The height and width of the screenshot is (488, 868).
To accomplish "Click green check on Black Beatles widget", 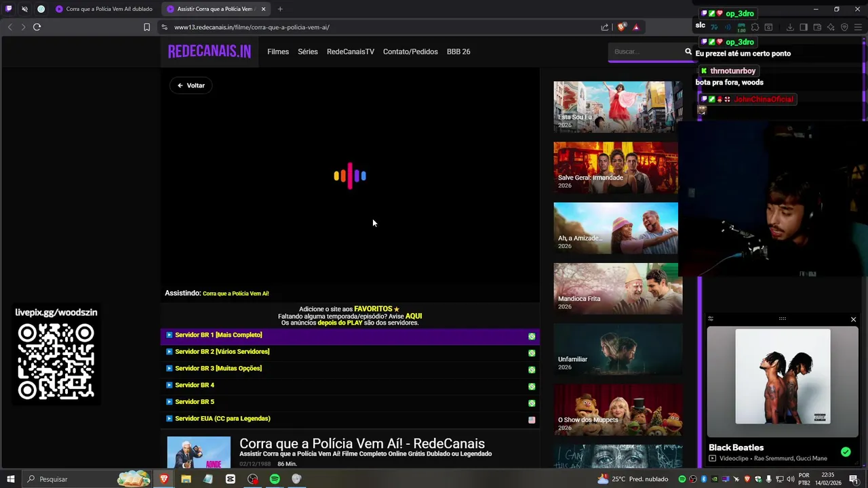I will (846, 451).
